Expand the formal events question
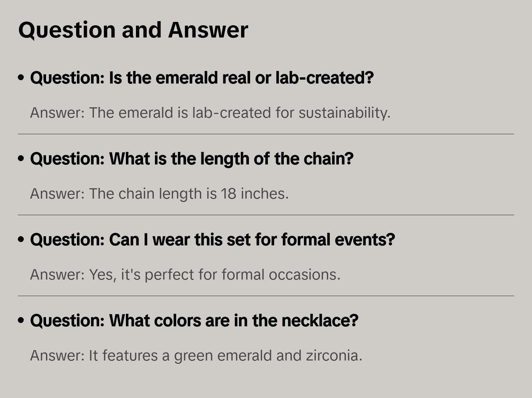This screenshot has height=398, width=532. pos(212,240)
